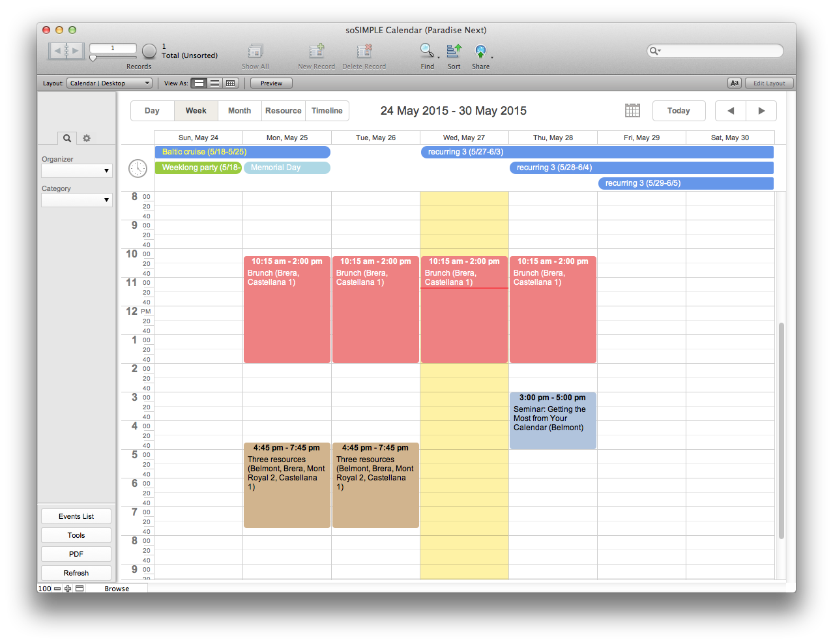
Task: Open the Layout dropdown Calendar | Desktop
Action: pyautogui.click(x=110, y=83)
